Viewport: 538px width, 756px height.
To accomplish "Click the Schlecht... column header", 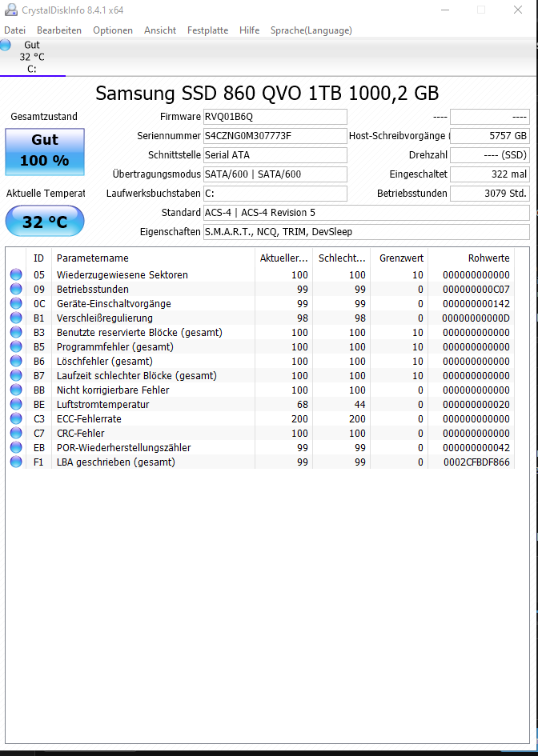I will click(x=342, y=258).
